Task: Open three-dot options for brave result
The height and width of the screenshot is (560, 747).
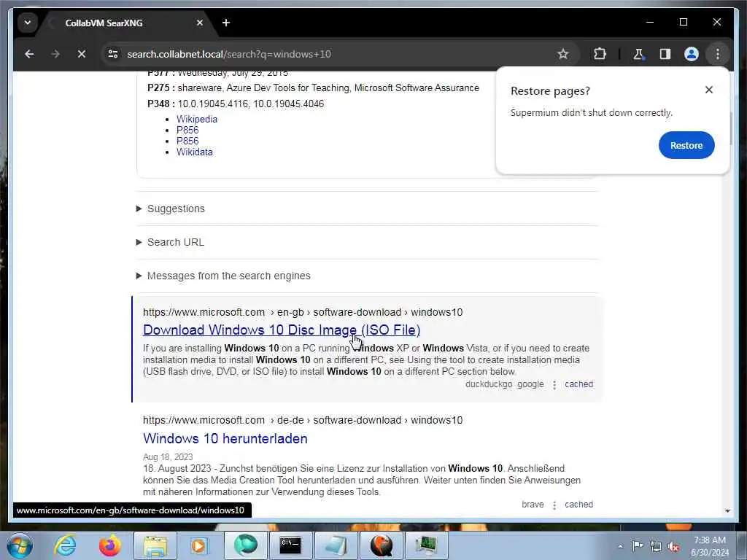Action: click(x=554, y=505)
